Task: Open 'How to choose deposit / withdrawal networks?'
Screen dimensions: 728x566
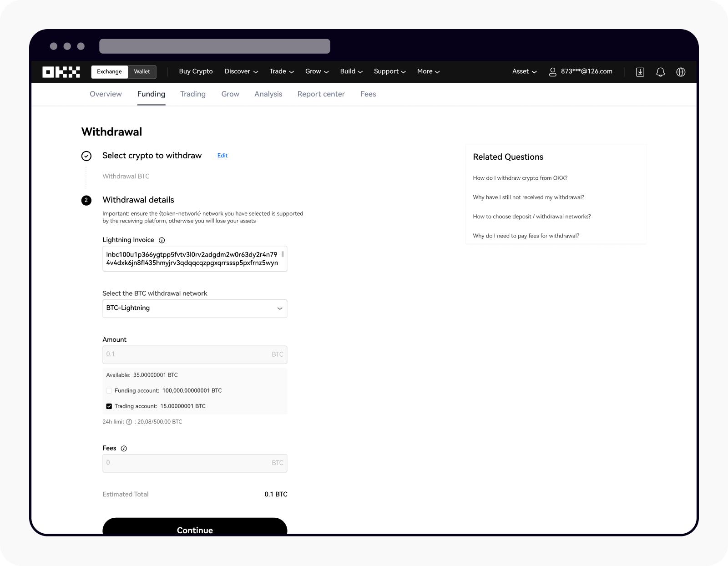Action: pos(531,217)
